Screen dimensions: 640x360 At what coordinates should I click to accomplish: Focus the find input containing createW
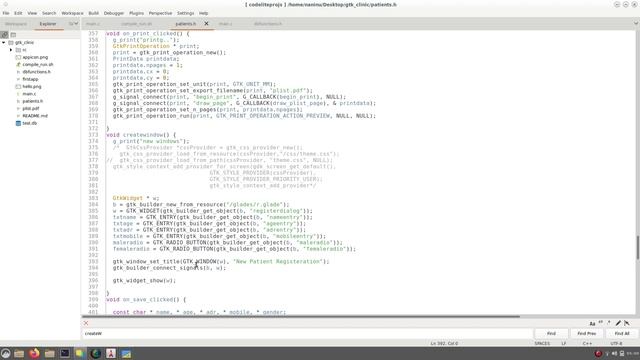(307, 333)
